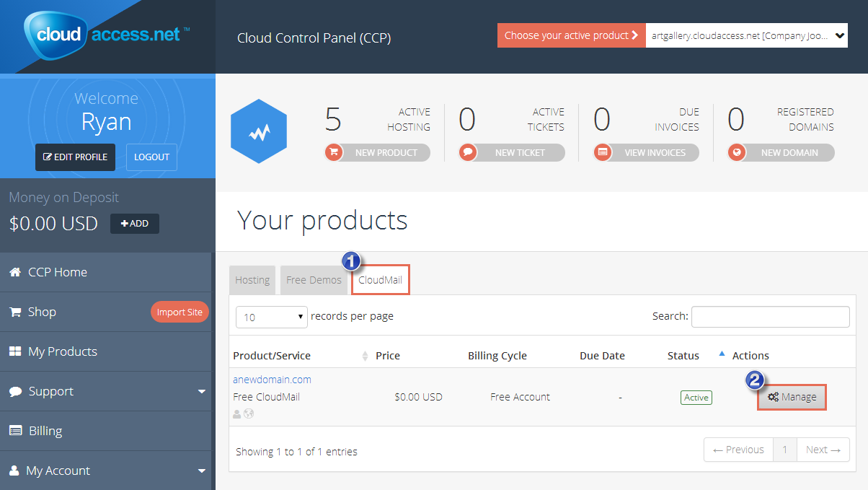Click the cart icon on New Product
This screenshot has height=490, width=868.
(x=334, y=152)
